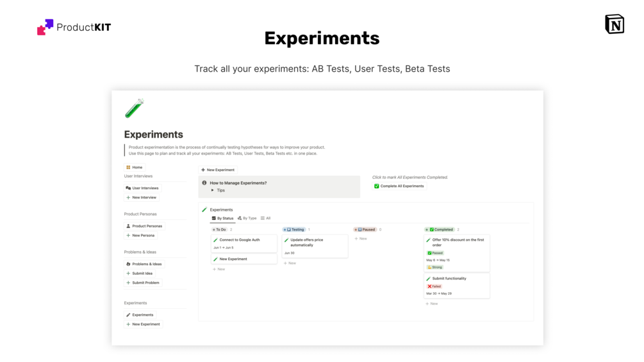This screenshot has height=362, width=644.
Task: Click the Home grid icon in sidebar
Action: pos(128,167)
